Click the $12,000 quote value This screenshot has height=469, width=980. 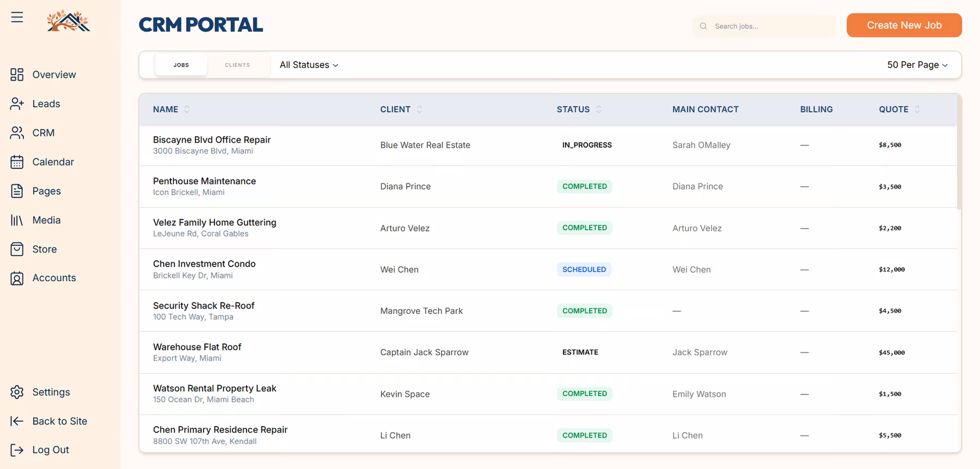(x=891, y=269)
